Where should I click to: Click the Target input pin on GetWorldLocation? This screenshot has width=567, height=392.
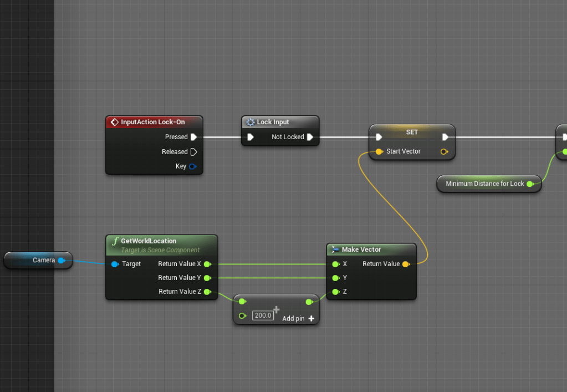[115, 264]
